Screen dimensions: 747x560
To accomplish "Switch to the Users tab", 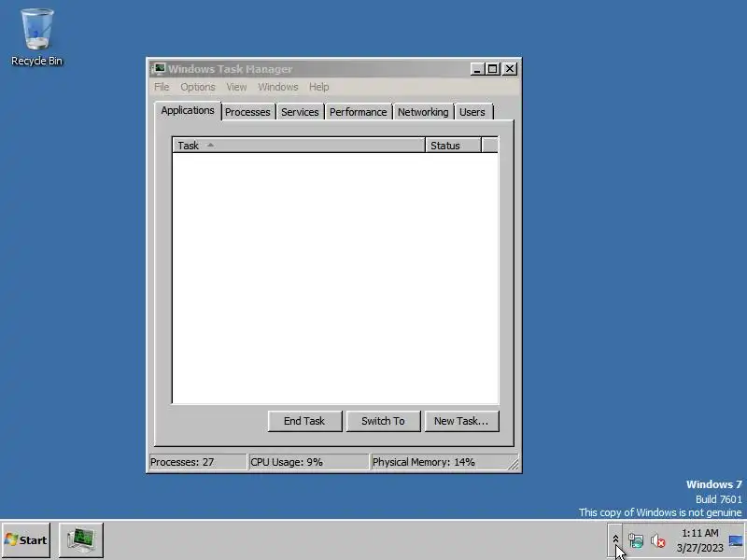I will 472,112.
